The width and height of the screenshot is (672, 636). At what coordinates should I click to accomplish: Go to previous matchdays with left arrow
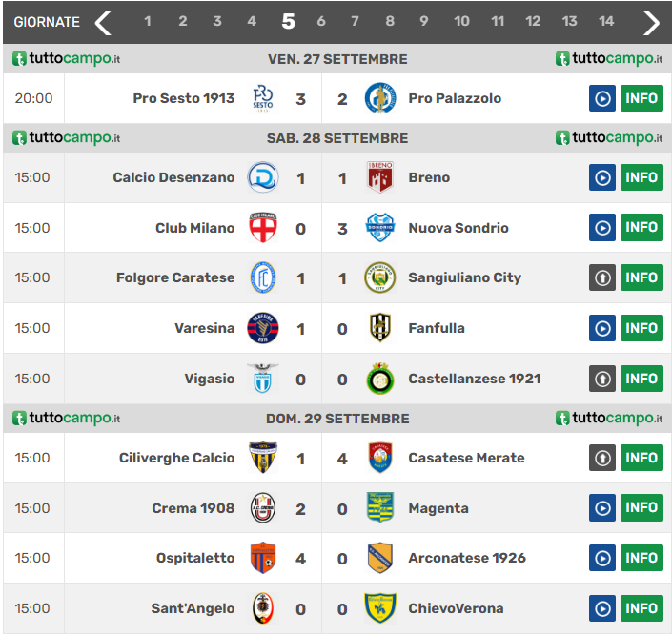(x=103, y=22)
